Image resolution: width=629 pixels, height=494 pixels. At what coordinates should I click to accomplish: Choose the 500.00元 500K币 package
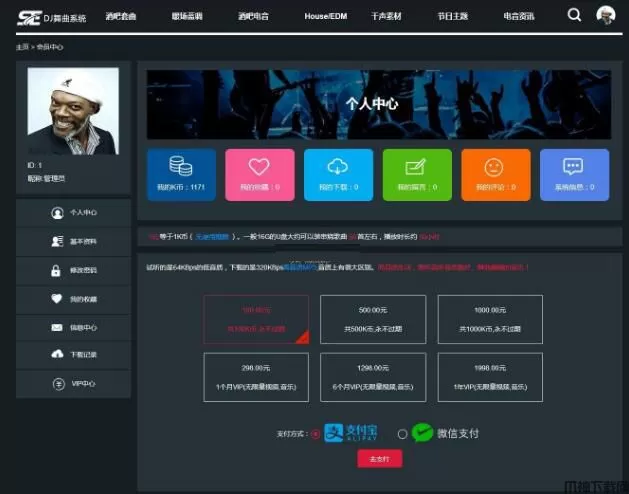coord(373,319)
